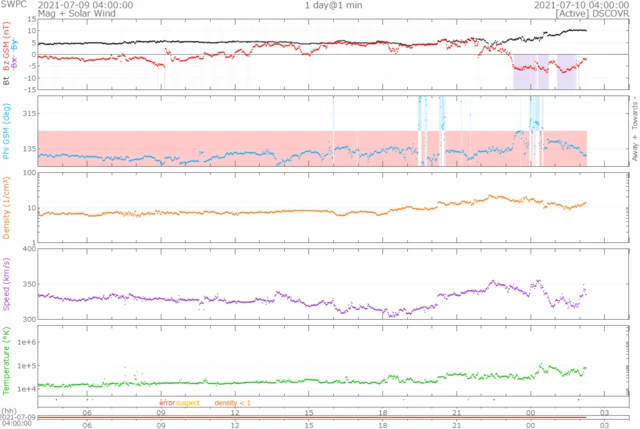This screenshot has width=640, height=429.
Task: Click the density < 1 legend label
Action: (x=232, y=403)
